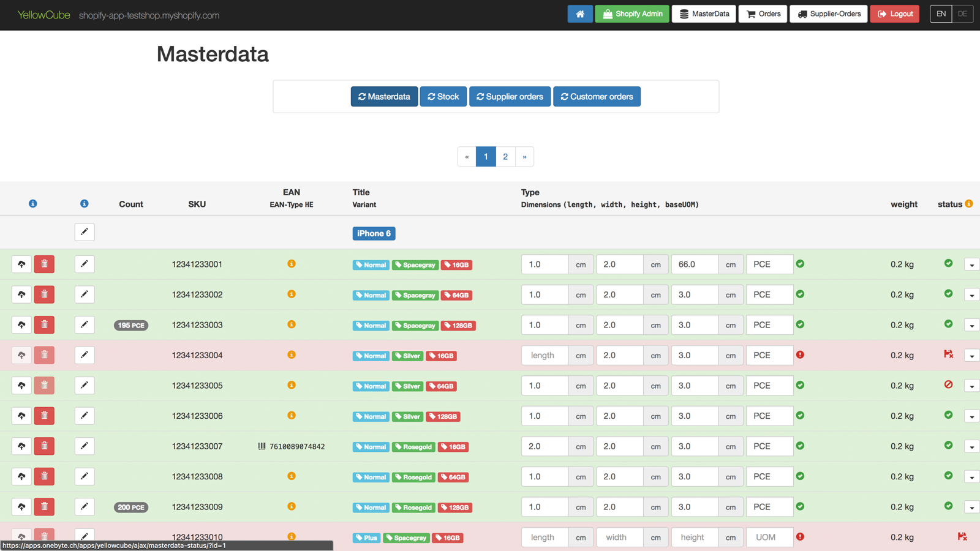Expand the options dropdown for SKU 12341233005

(x=971, y=385)
